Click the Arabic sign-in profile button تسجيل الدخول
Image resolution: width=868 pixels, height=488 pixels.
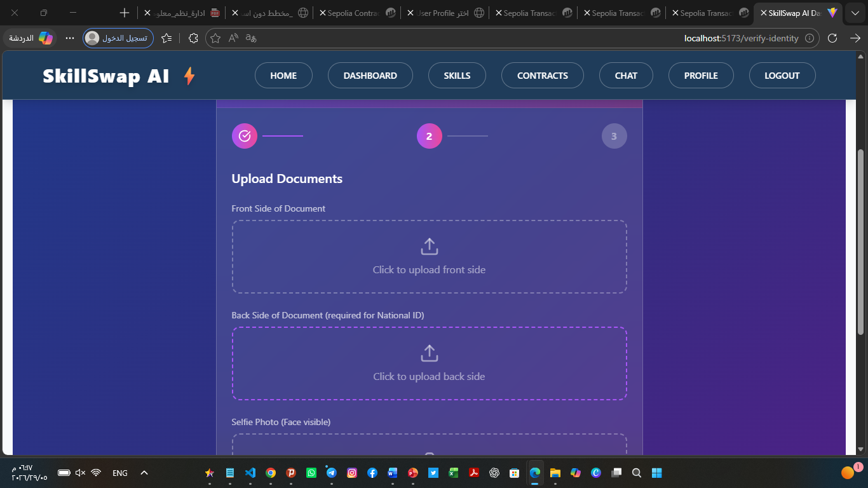(x=118, y=38)
